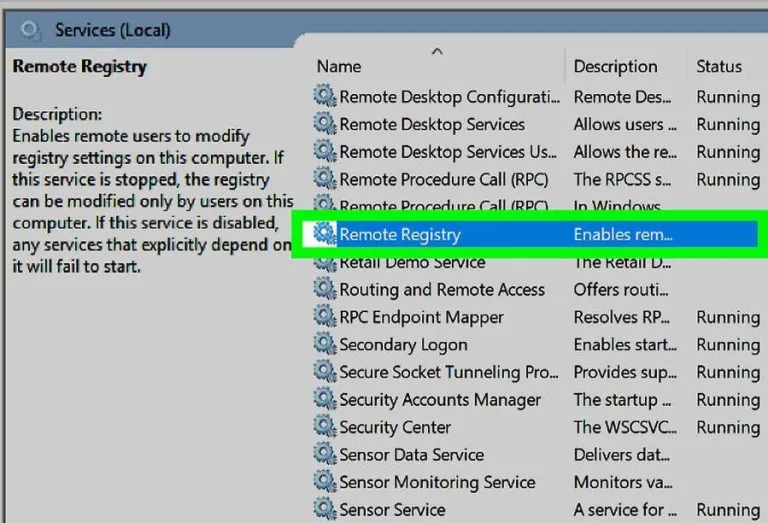
Task: Click gear icon of Remote Desktop Services Us... row
Action: click(x=325, y=150)
